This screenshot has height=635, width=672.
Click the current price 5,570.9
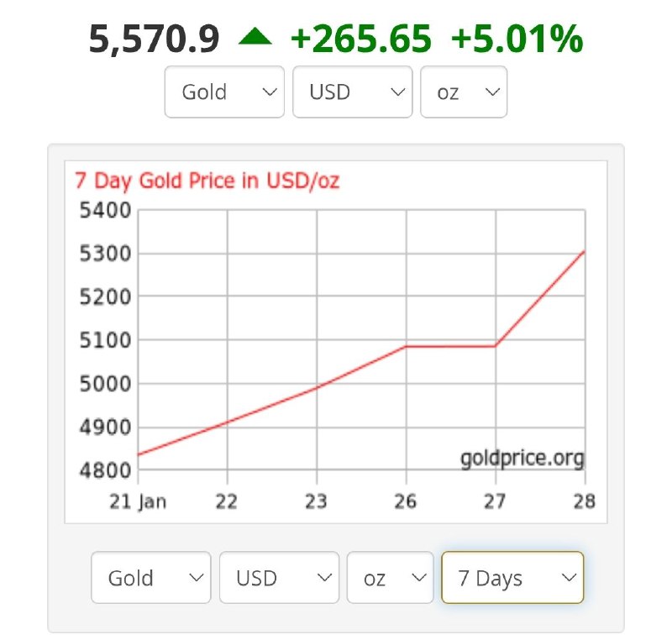[x=154, y=39]
